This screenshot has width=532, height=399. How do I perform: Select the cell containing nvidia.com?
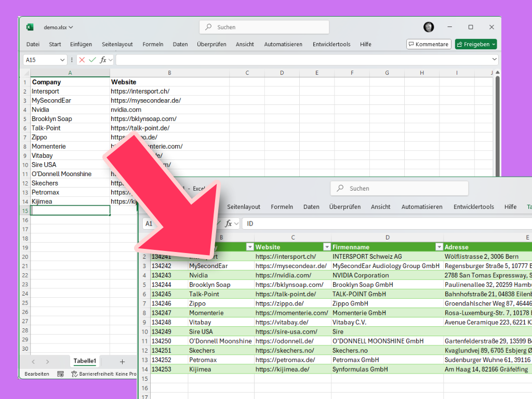point(169,110)
